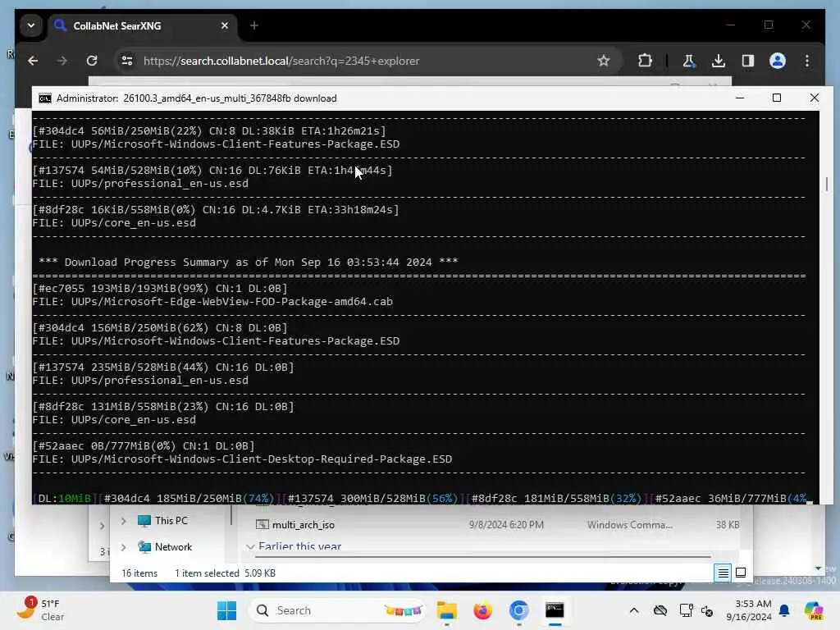
Task: Minimize the Administrator download console window
Action: [x=740, y=98]
